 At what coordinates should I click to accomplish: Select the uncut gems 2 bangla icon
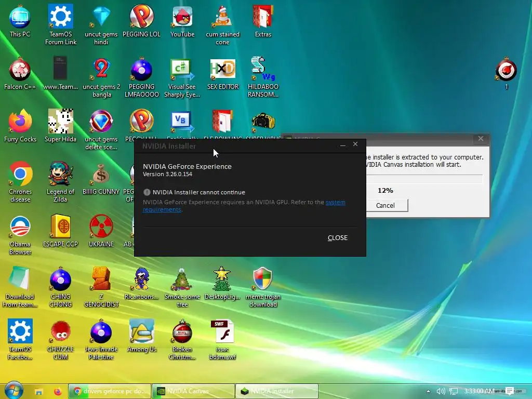101,77
